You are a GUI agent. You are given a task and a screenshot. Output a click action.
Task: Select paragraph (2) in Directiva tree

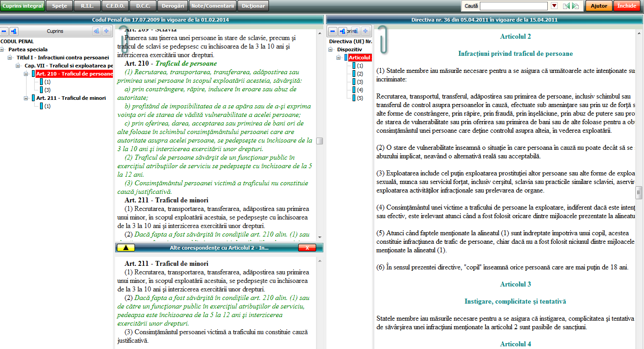point(360,74)
